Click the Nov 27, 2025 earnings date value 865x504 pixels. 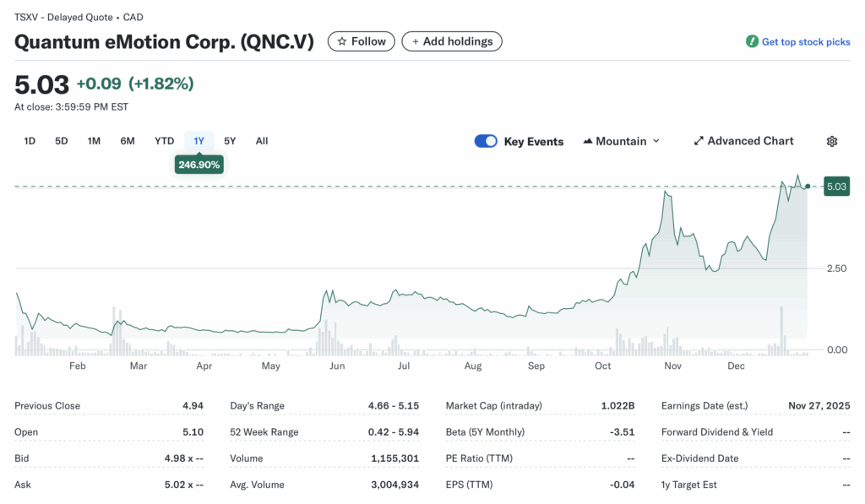tap(819, 405)
